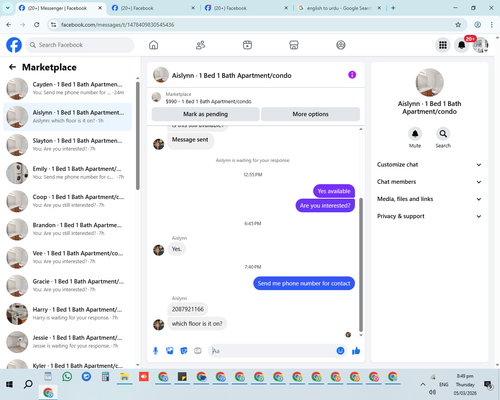The height and width of the screenshot is (400, 500).
Task: Click Mark as pending button
Action: pos(205,114)
